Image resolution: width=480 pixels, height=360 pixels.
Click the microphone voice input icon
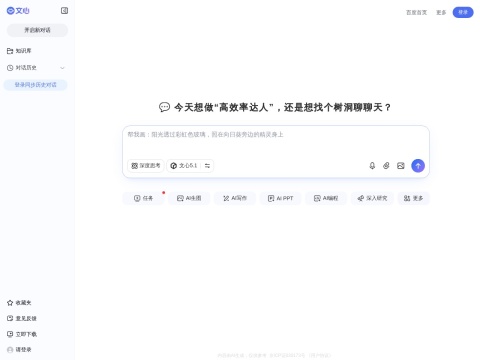coord(372,166)
